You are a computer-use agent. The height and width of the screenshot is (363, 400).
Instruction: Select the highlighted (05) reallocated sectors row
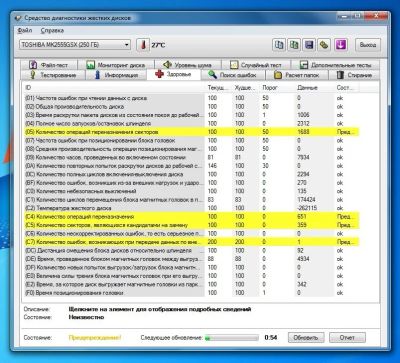pos(192,132)
